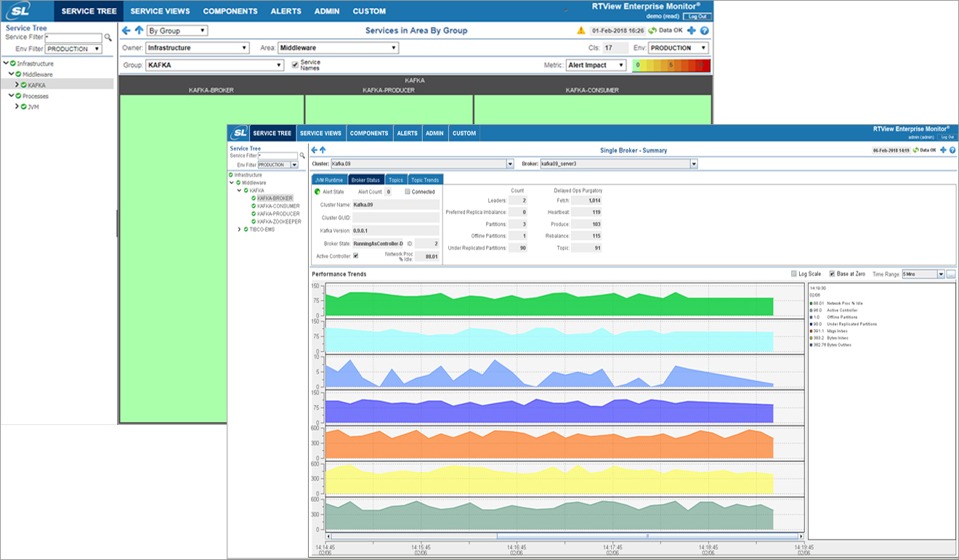Viewport: 959px width, 560px height.
Task: Click the green status icon beside KAFKA-PRODUCER
Action: pyautogui.click(x=254, y=214)
